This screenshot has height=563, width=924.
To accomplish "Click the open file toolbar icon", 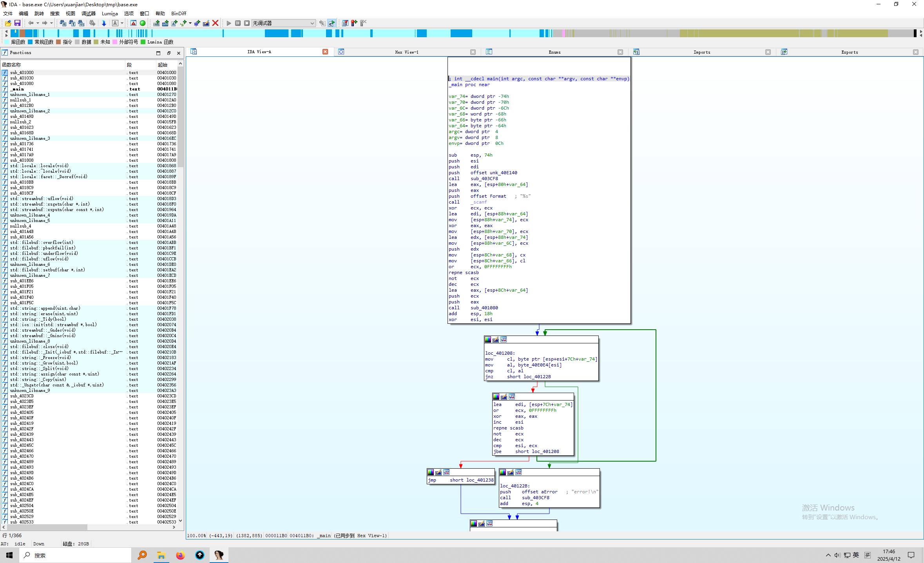I will (x=8, y=23).
